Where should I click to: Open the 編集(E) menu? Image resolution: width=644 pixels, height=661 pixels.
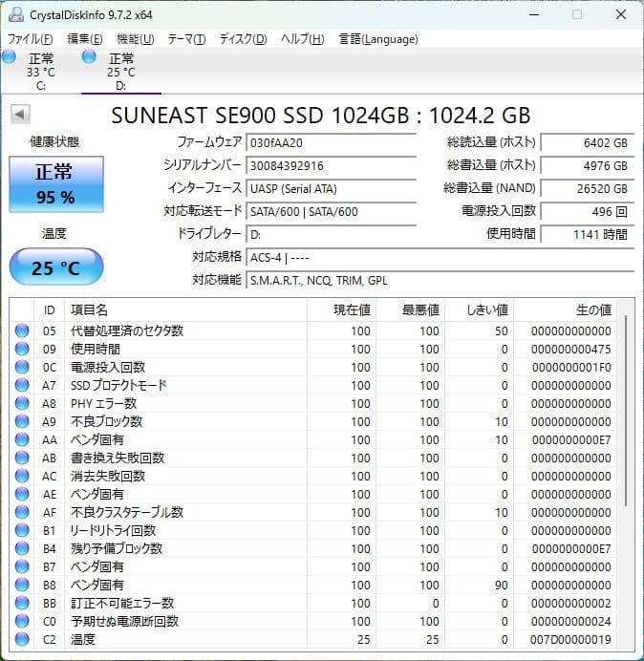click(x=85, y=39)
